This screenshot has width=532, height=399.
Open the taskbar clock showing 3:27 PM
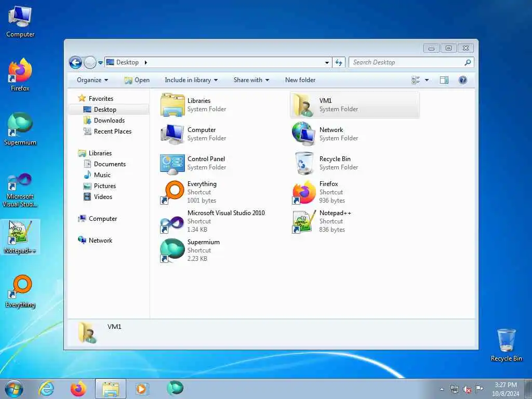click(x=506, y=389)
